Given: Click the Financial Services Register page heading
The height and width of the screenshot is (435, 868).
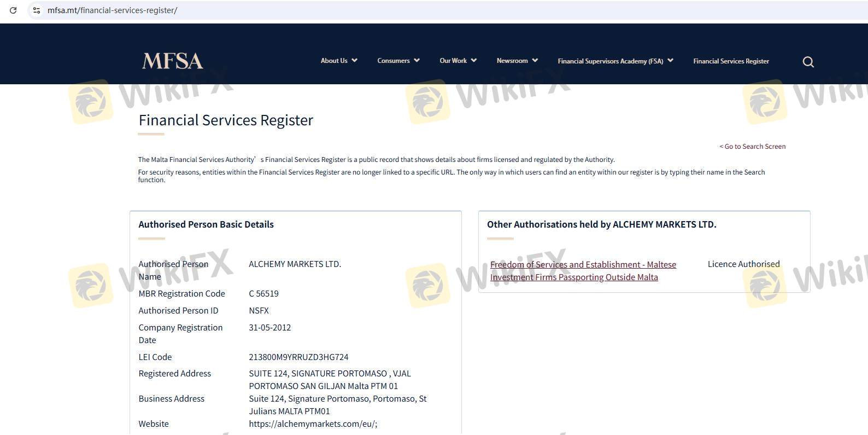Looking at the screenshot, I should (x=226, y=120).
